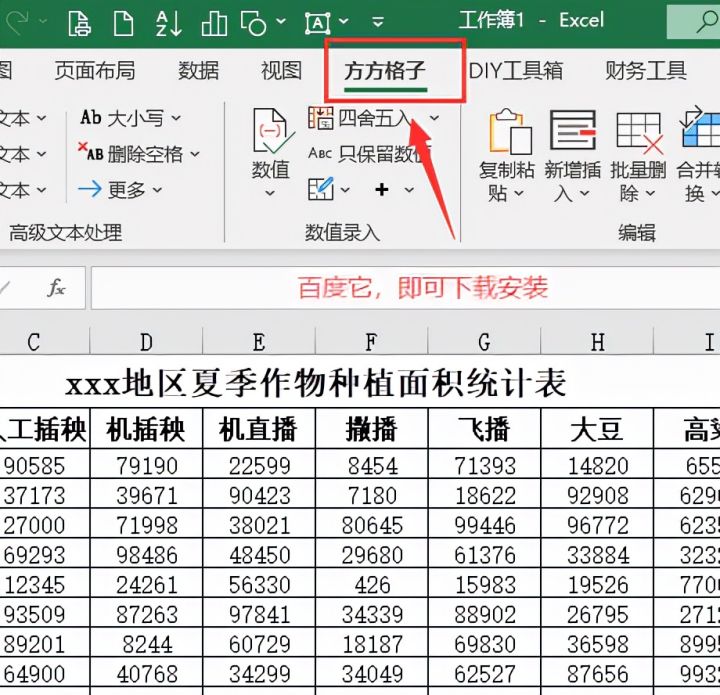Click the 机插秧 header cell

(x=146, y=430)
